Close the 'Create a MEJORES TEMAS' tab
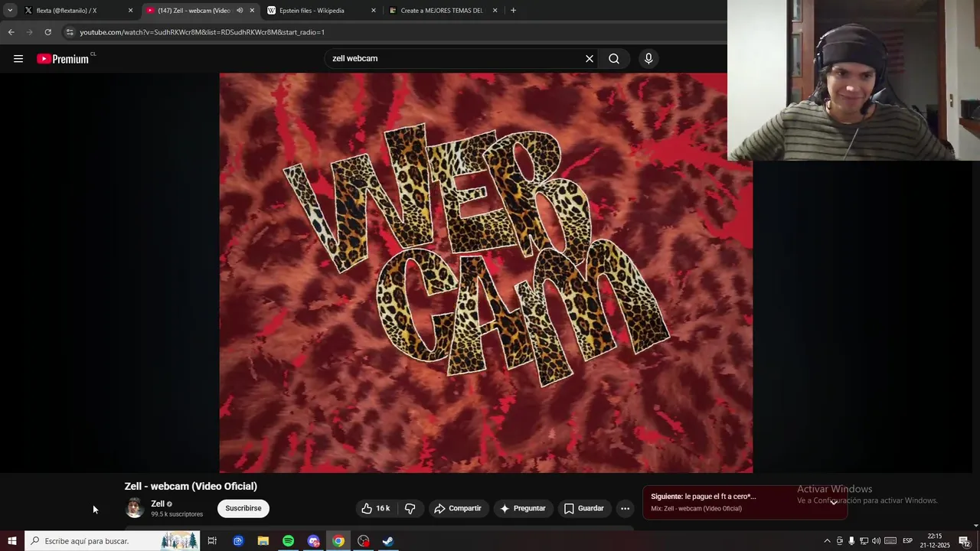 click(495, 11)
